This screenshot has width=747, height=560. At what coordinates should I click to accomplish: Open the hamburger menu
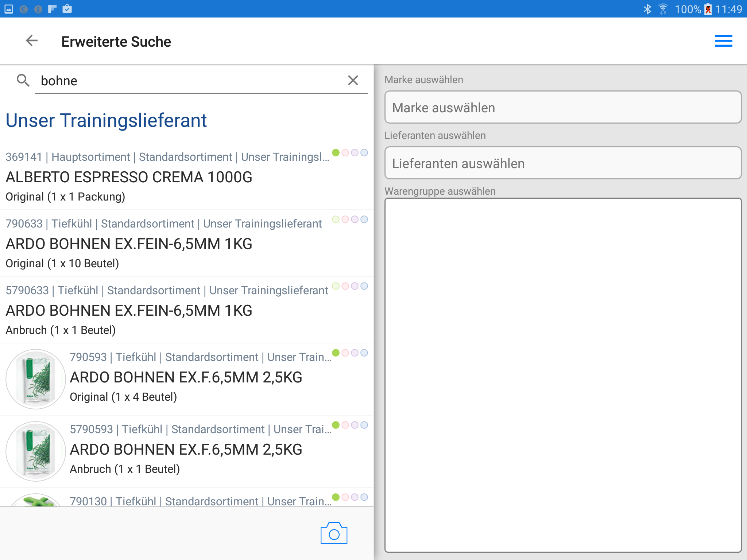[723, 41]
